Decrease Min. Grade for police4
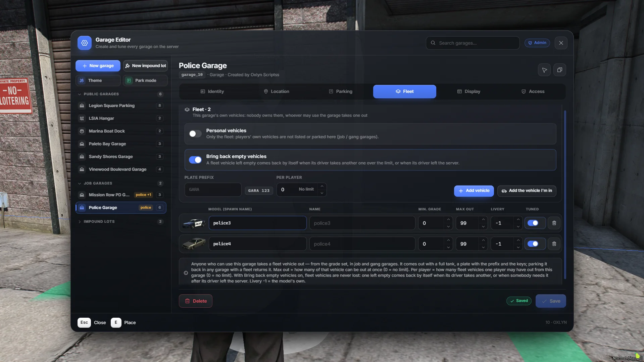 coord(448,247)
